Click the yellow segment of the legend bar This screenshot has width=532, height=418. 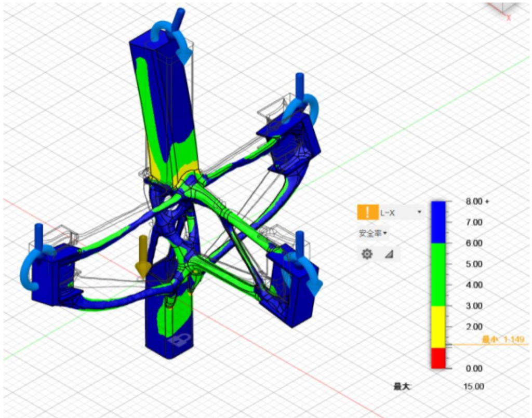click(x=438, y=326)
